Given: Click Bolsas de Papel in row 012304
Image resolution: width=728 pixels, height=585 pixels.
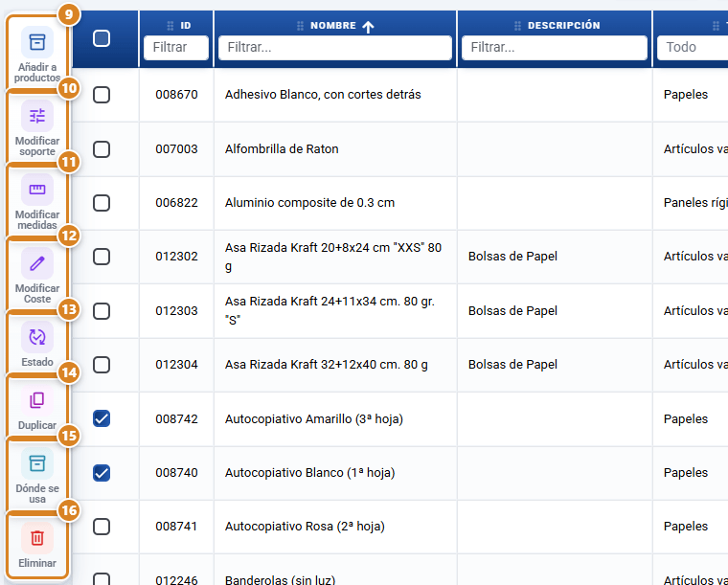Looking at the screenshot, I should [x=512, y=365].
